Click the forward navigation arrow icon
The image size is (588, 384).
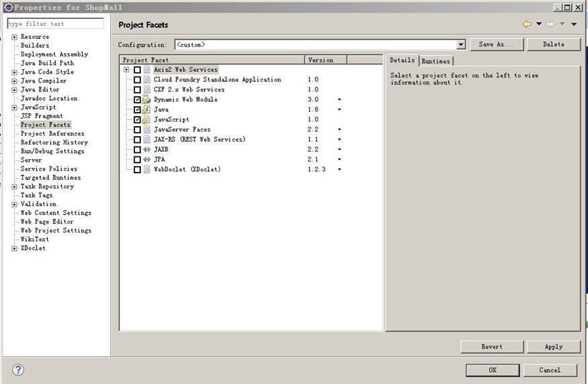[x=550, y=24]
